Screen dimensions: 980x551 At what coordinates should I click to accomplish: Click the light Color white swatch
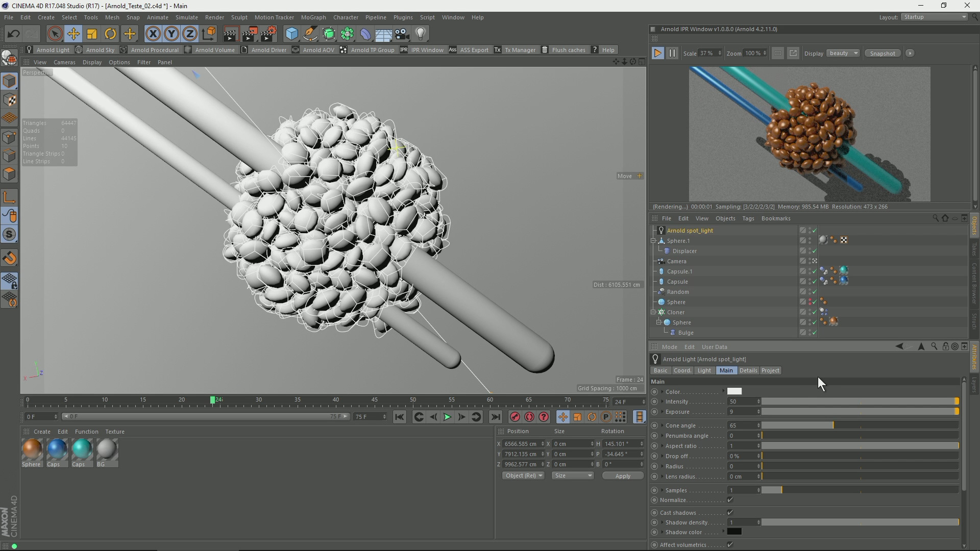tap(734, 391)
